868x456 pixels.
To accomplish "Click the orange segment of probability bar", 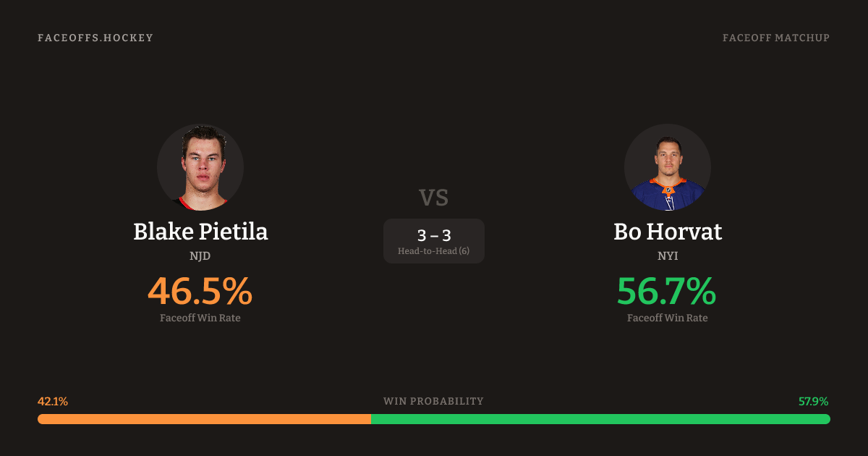I will 204,419.
